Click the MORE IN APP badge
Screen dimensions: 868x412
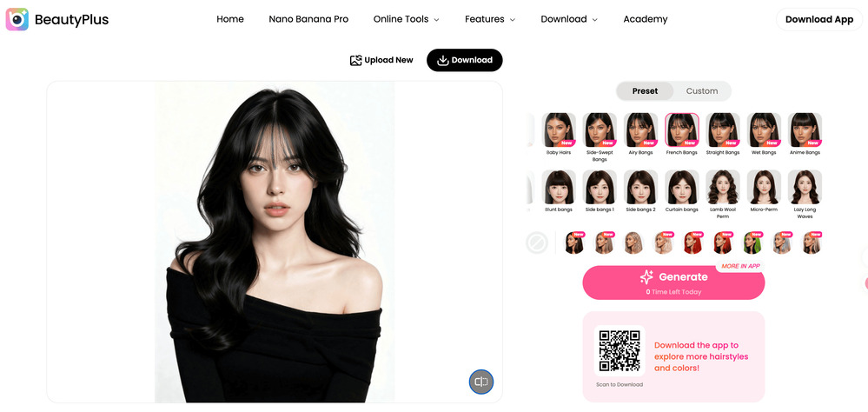pyautogui.click(x=740, y=266)
